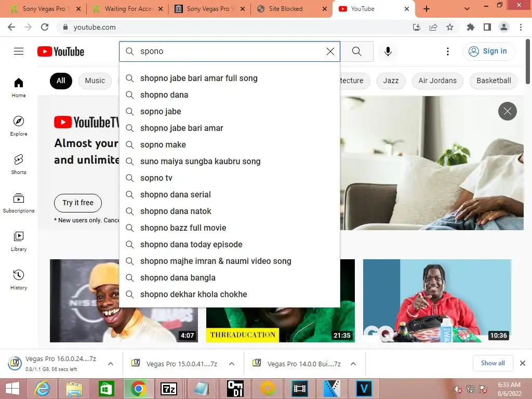
Task: Choose the plain shopno dana suggestion
Action: tap(230, 95)
